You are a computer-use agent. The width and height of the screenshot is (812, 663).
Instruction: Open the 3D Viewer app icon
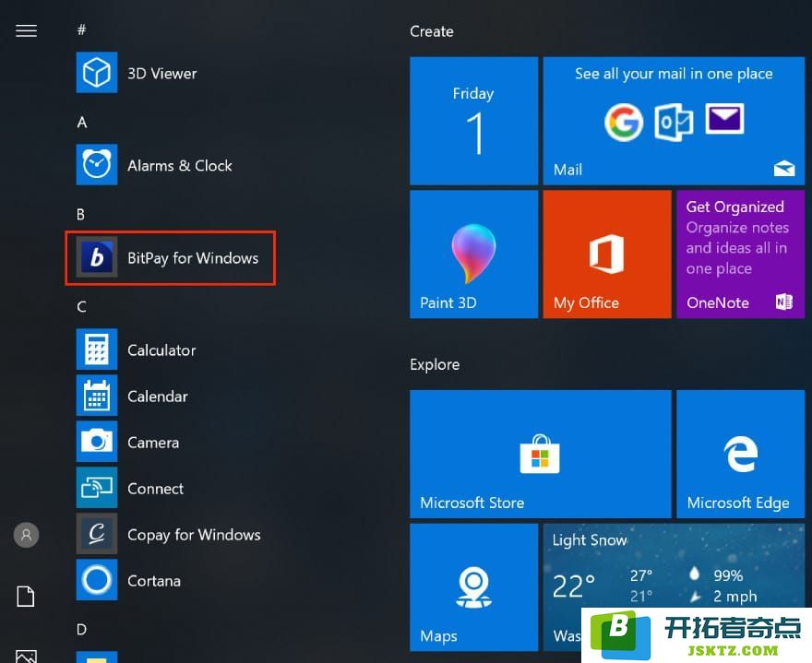(x=97, y=73)
